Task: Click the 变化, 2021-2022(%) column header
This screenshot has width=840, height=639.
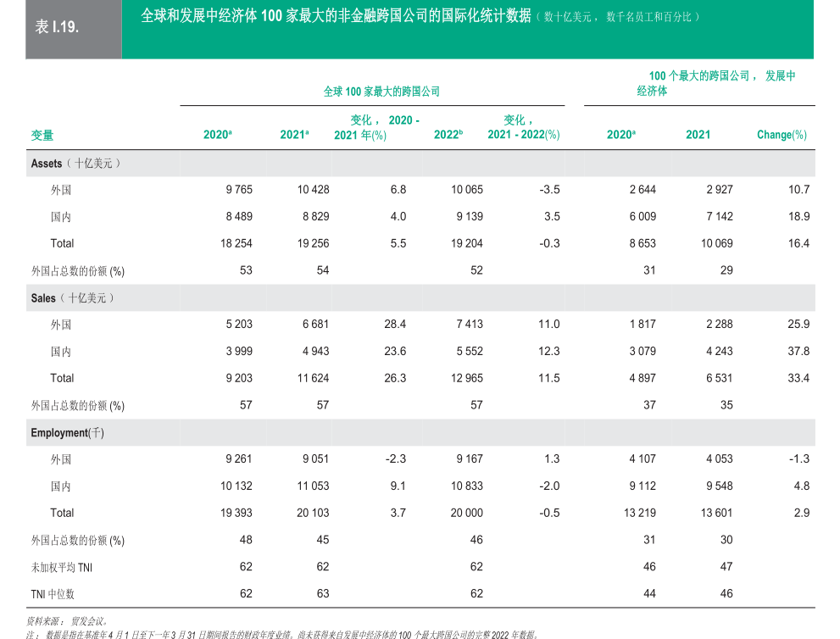Action: click(523, 128)
